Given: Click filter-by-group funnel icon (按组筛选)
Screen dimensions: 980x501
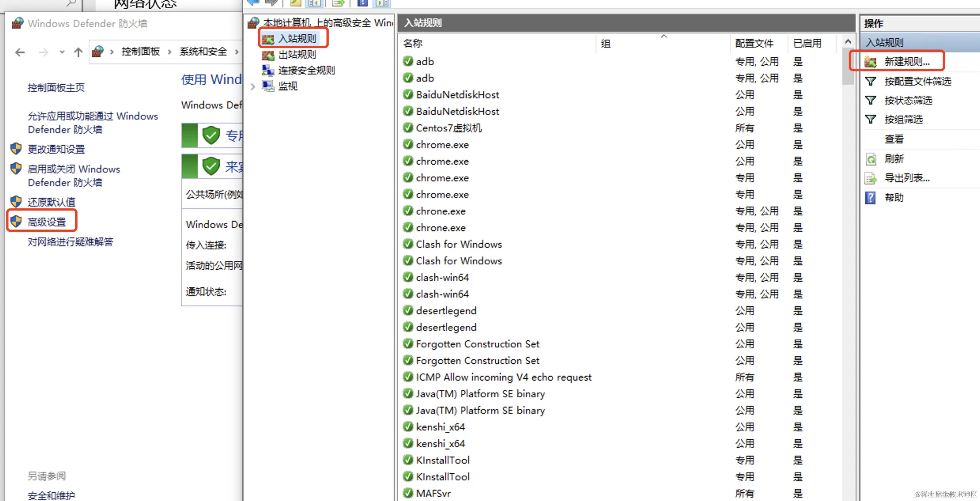Looking at the screenshot, I should click(x=870, y=120).
